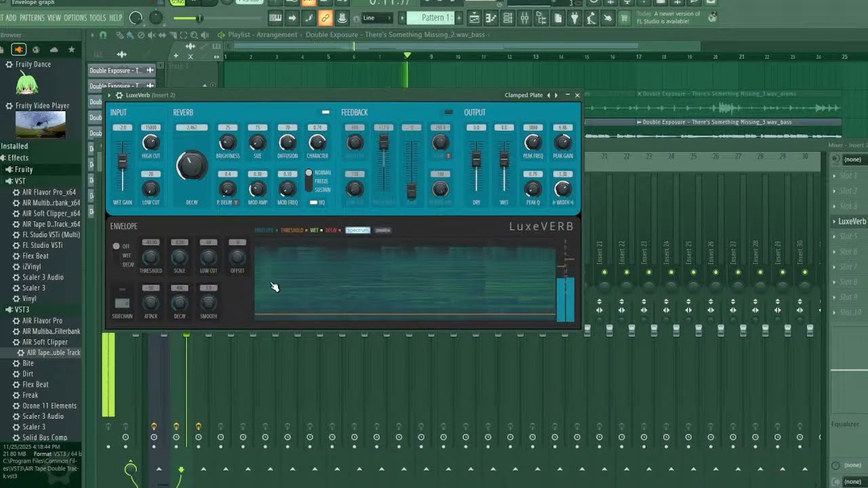Image resolution: width=868 pixels, height=488 pixels.
Task: Select previous preset arrow after Clamped Plate
Action: [x=549, y=96]
